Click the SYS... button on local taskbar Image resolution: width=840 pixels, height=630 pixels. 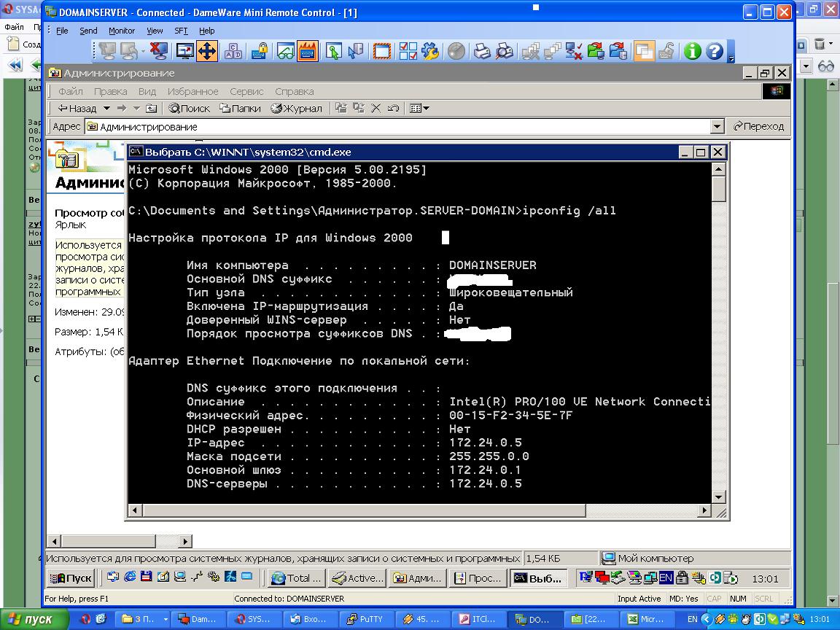coord(253,619)
